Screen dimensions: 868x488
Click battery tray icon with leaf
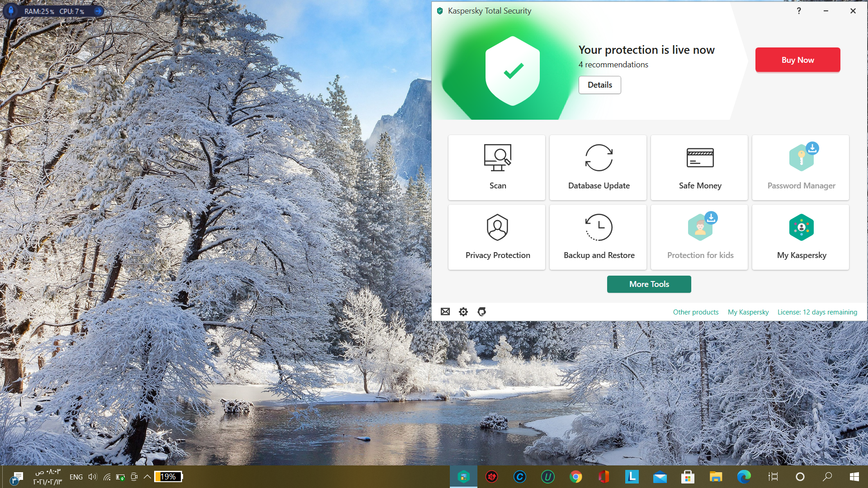tap(120, 477)
